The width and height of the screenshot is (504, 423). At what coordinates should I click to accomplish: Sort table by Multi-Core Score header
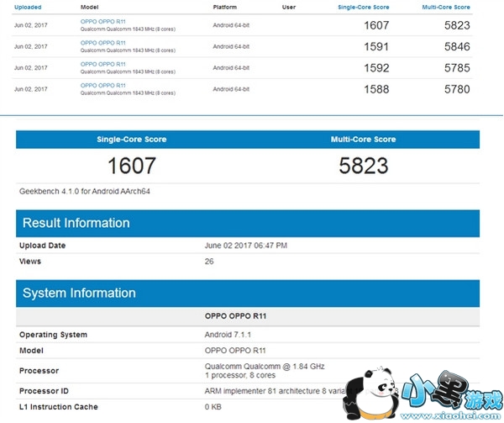pyautogui.click(x=445, y=7)
